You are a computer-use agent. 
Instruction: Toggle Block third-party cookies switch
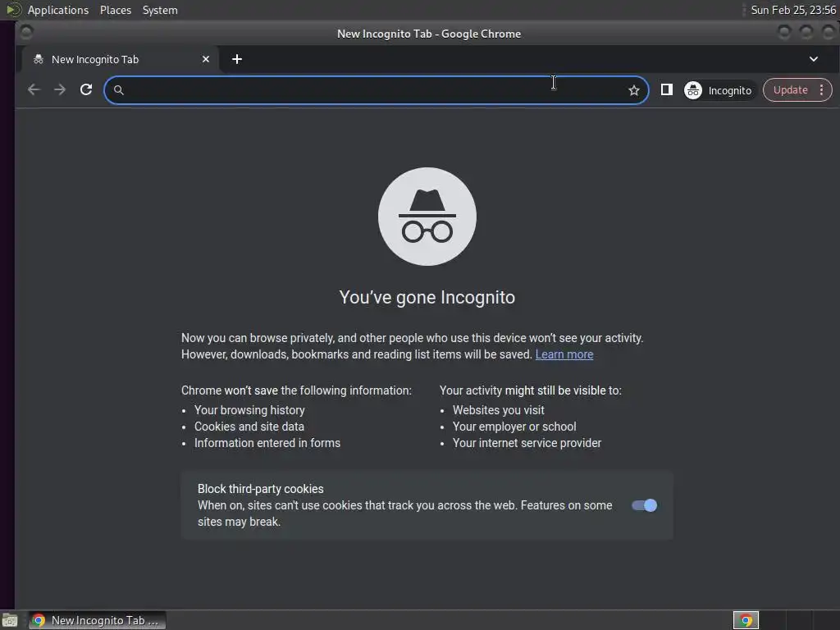tap(644, 505)
